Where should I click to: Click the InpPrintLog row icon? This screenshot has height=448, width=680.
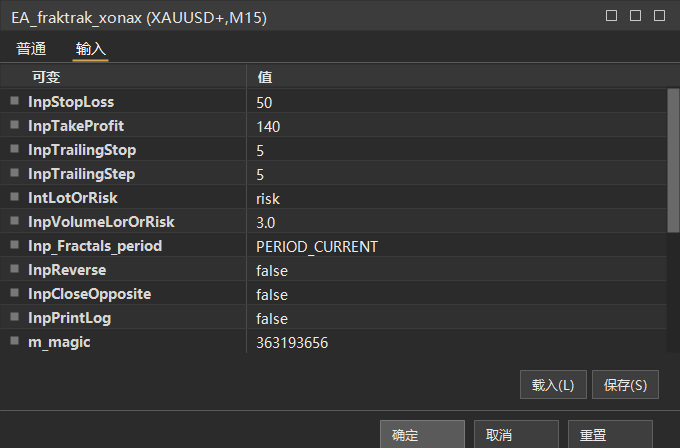[14, 317]
